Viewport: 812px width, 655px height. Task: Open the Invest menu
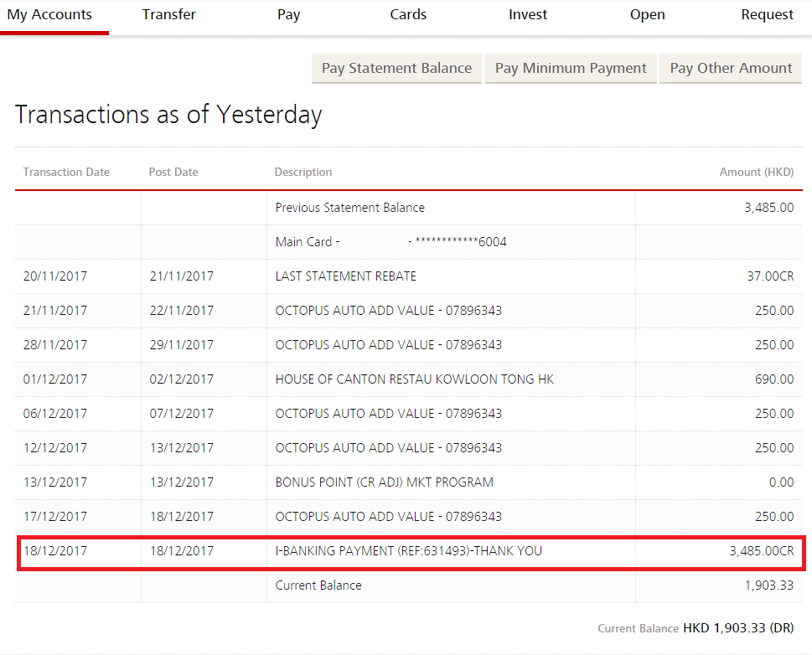coord(528,15)
